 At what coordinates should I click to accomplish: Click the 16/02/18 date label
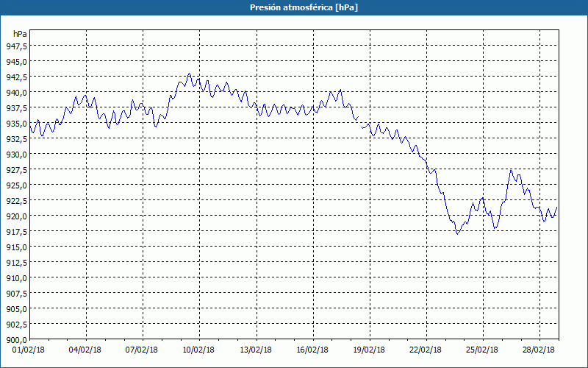pos(312,350)
